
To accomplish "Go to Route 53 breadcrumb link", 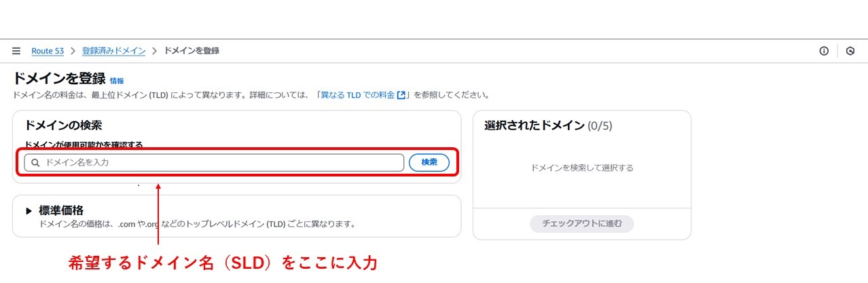I will (x=48, y=51).
